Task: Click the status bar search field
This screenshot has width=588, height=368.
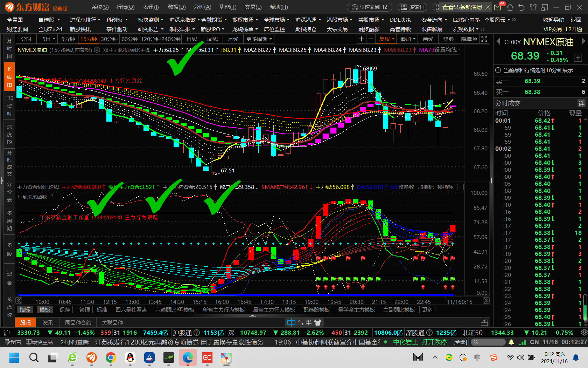Action: pyautogui.click(x=488, y=342)
